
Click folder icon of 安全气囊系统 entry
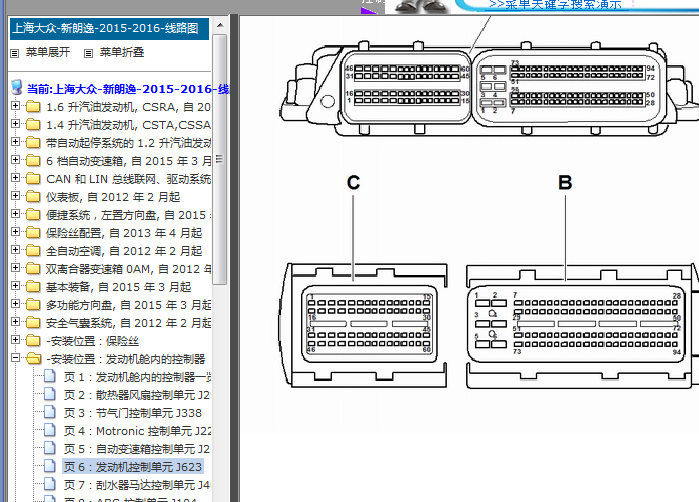[x=33, y=322]
